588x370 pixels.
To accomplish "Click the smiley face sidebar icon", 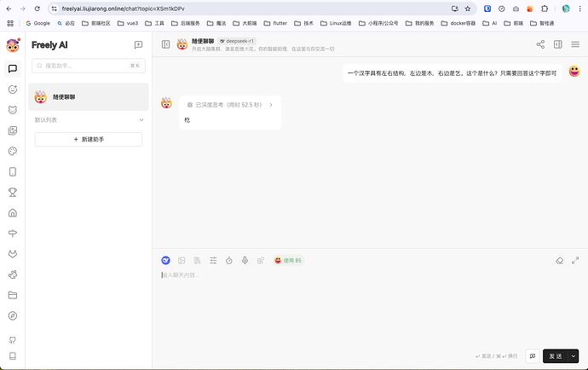I will (13, 90).
